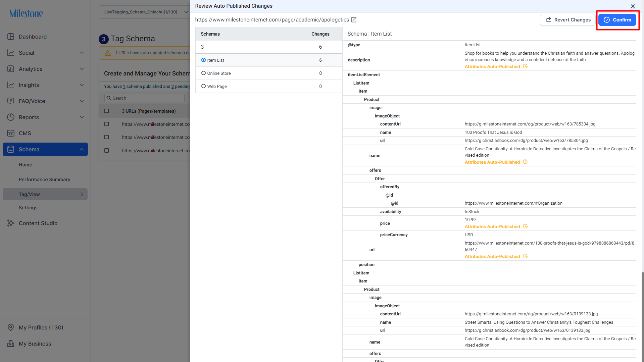
Task: Click the search magnifier icon
Action: point(109,98)
